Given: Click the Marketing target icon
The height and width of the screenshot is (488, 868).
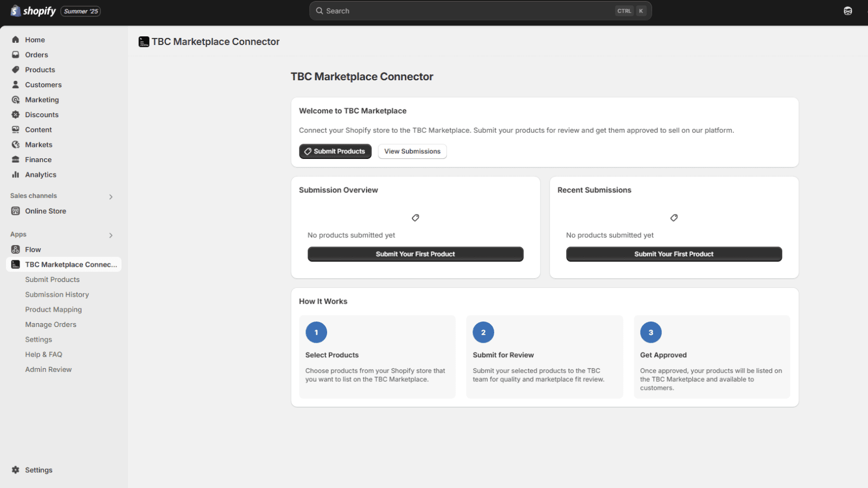Looking at the screenshot, I should tap(16, 100).
